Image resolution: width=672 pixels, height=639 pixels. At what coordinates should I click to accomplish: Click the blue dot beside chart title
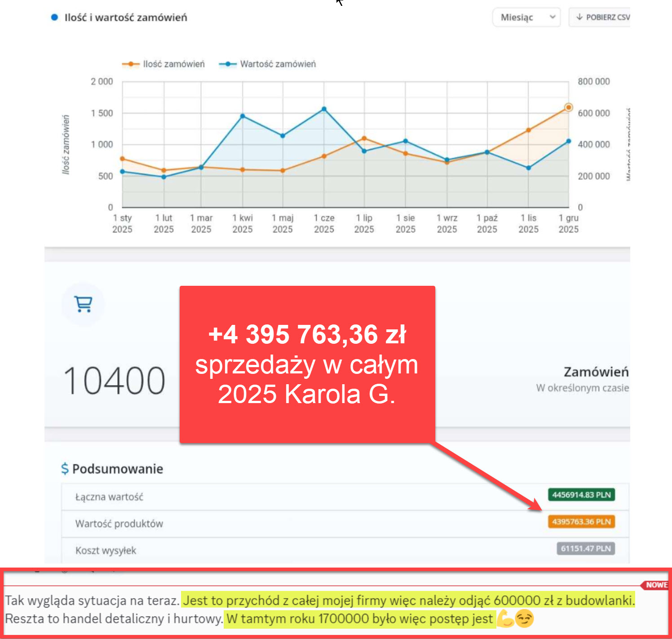point(54,18)
